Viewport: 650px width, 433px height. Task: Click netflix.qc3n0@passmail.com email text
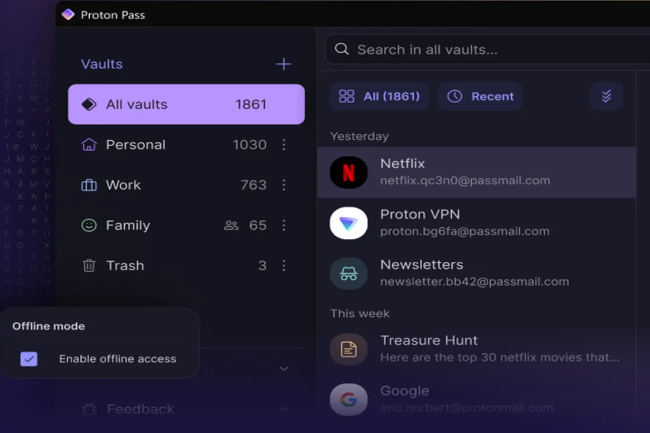[465, 181]
